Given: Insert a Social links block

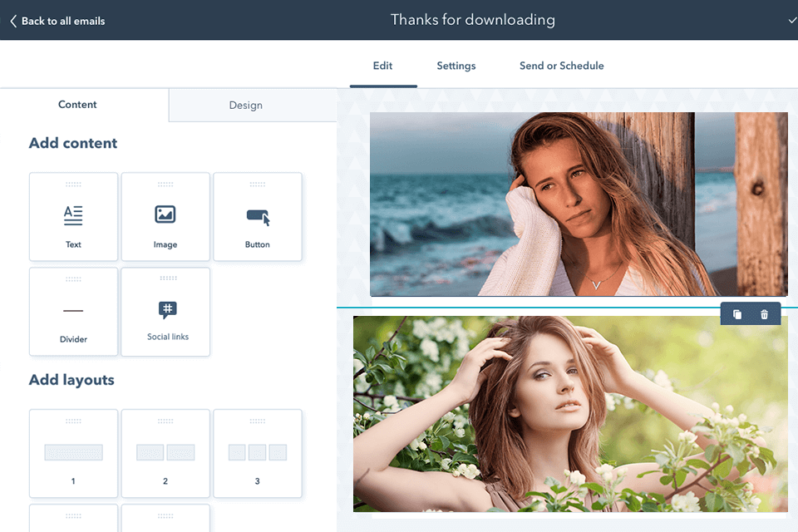Looking at the screenshot, I should (165, 311).
